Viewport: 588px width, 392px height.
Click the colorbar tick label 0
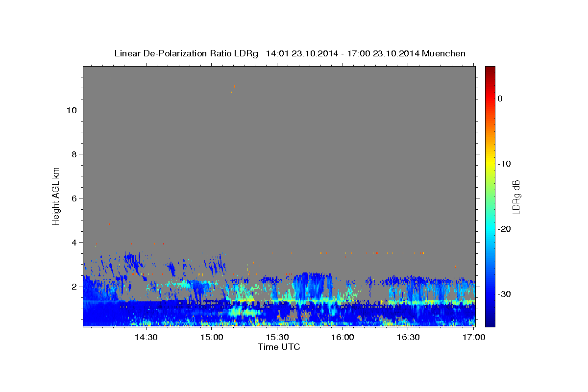click(x=500, y=98)
